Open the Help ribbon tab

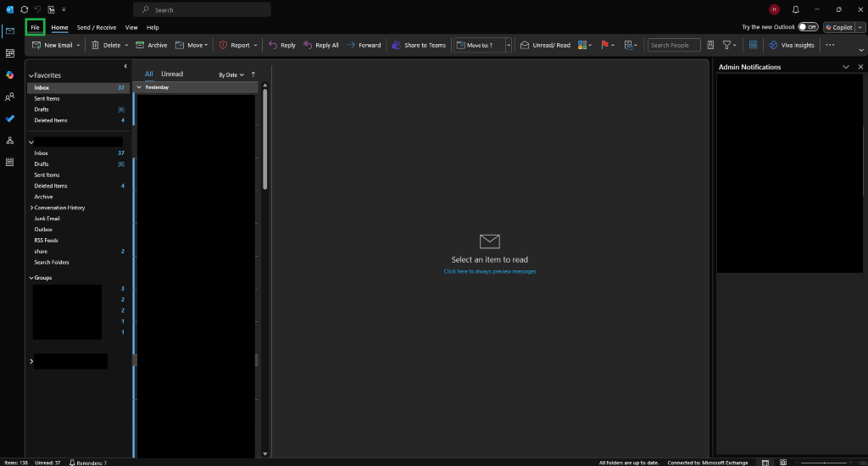click(x=153, y=27)
